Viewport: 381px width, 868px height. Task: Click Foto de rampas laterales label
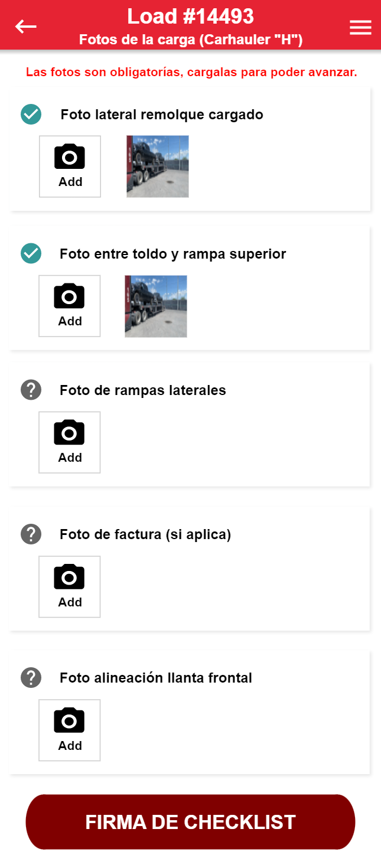point(143,390)
